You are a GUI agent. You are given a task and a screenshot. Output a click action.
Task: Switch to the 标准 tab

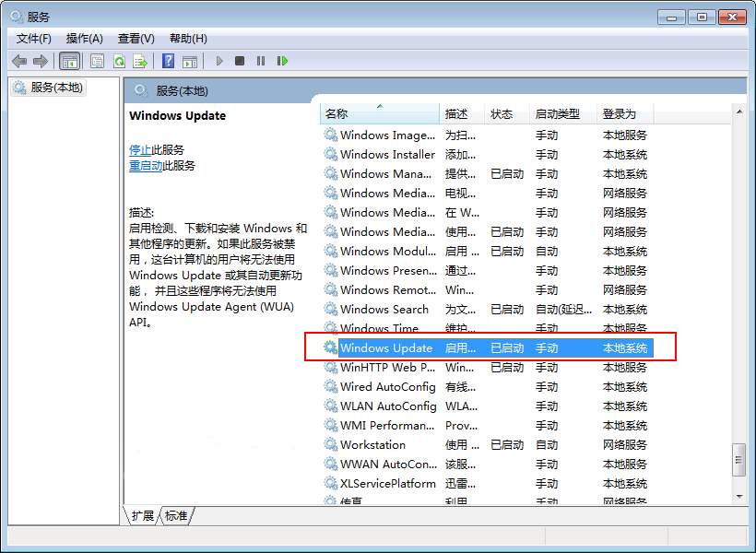[x=176, y=516]
